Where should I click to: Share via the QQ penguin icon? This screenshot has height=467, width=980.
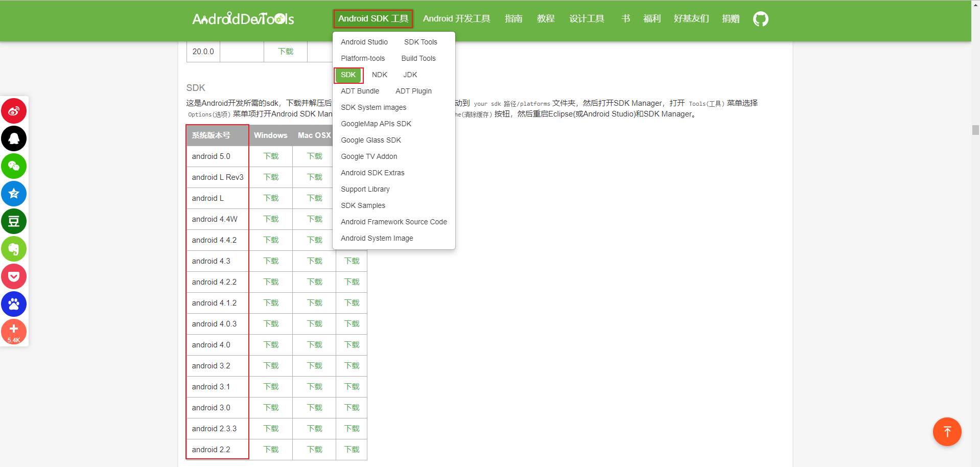[x=14, y=138]
